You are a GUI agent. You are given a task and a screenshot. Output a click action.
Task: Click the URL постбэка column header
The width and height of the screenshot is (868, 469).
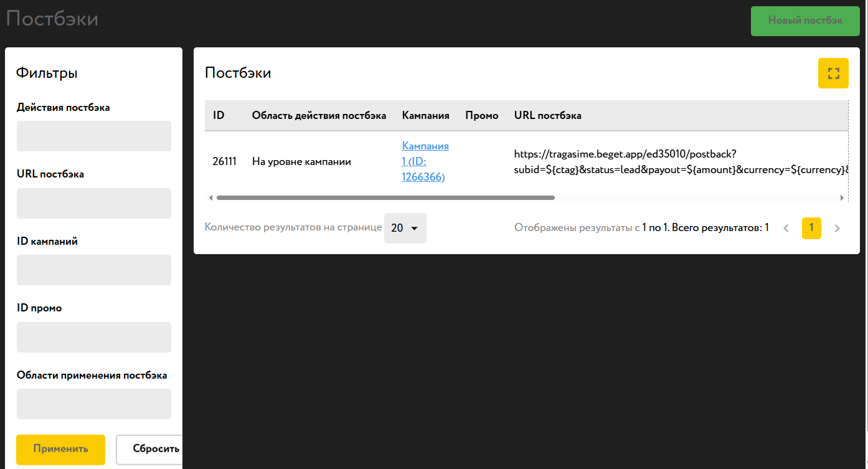pyautogui.click(x=548, y=115)
